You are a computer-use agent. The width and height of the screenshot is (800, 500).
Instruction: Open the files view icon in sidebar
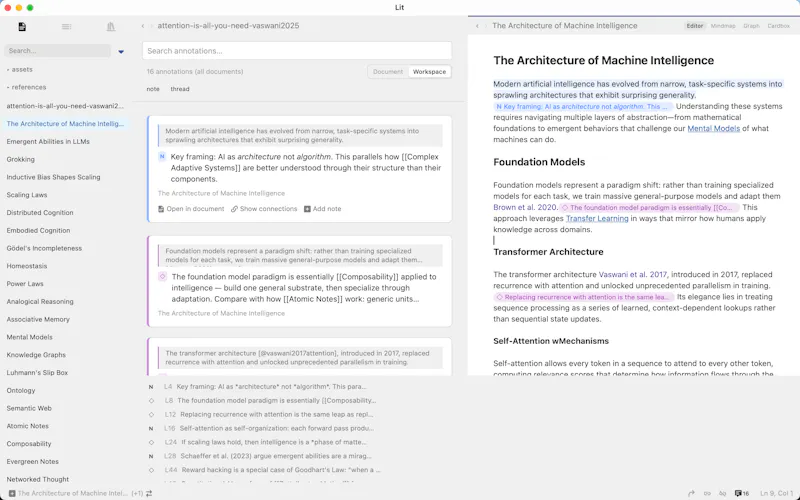[22, 27]
